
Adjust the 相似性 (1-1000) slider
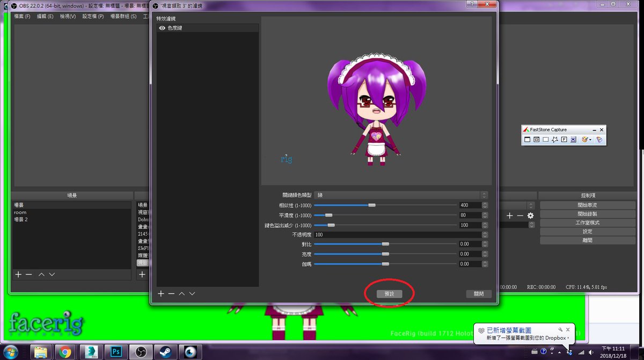click(385, 205)
